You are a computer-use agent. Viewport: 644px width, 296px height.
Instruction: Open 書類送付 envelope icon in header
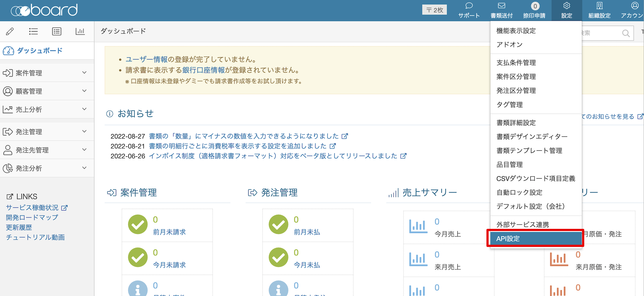coord(501,6)
